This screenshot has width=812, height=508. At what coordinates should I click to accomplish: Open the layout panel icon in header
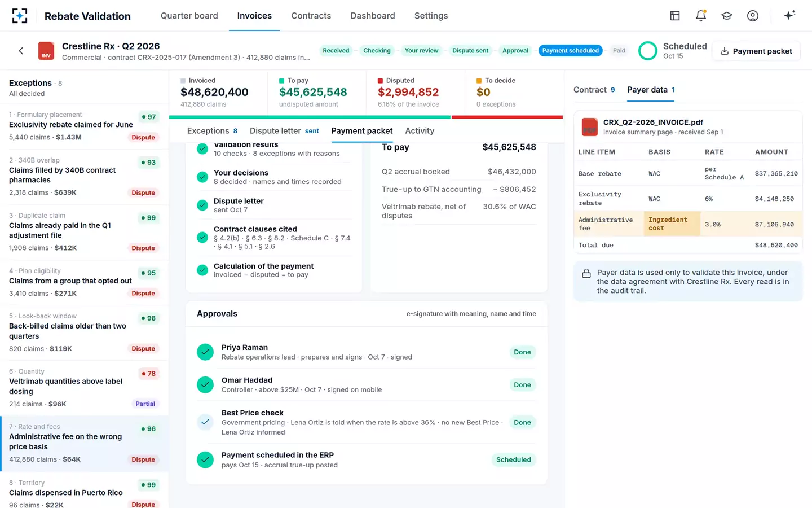[675, 16]
